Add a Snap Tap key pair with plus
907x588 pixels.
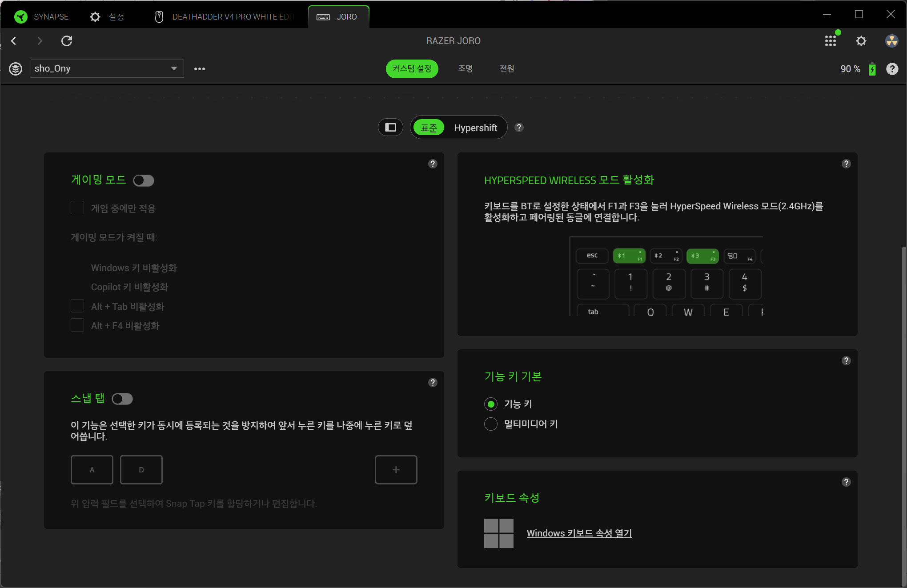click(396, 470)
